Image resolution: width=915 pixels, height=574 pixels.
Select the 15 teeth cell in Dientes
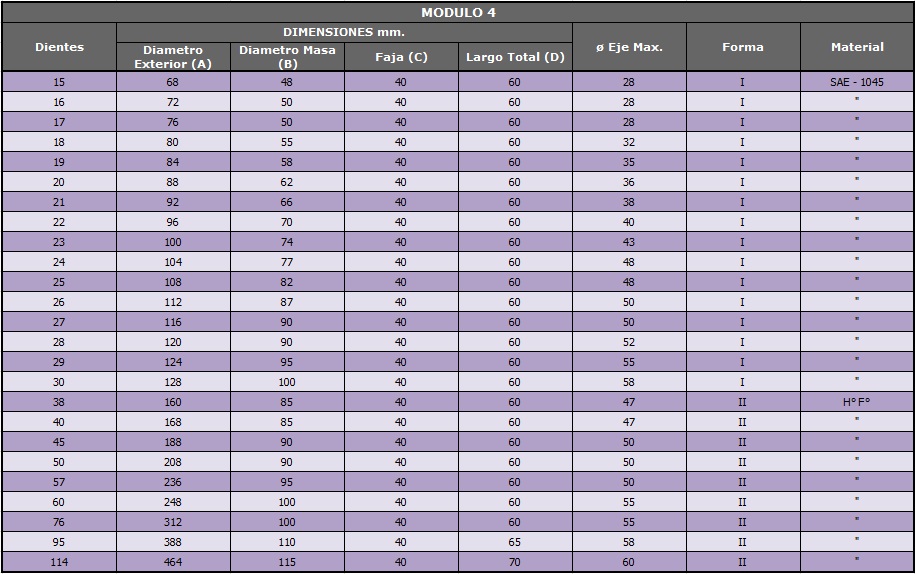59,82
